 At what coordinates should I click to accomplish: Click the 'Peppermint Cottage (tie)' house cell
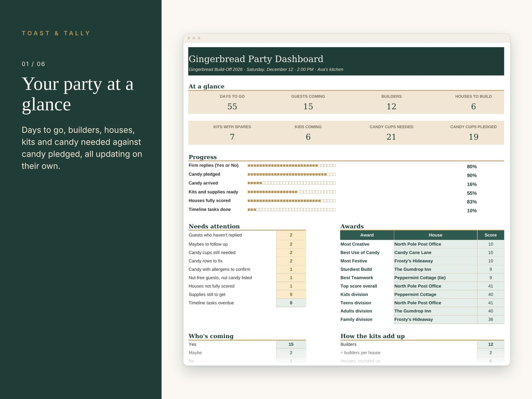(x=435, y=278)
